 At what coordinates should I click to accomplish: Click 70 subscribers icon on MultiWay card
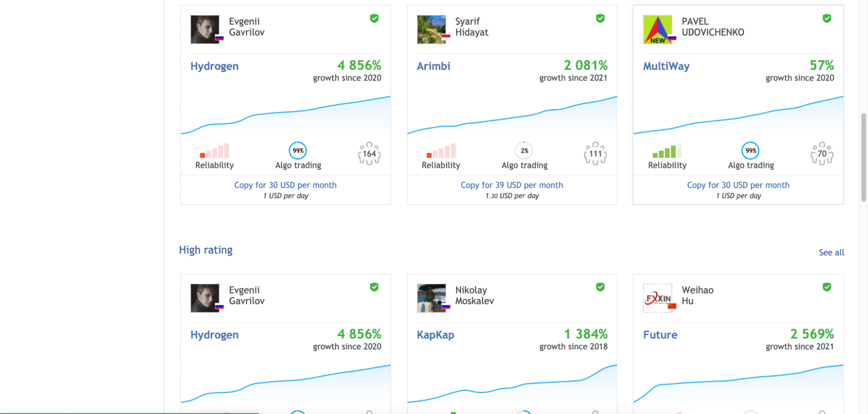click(x=822, y=153)
